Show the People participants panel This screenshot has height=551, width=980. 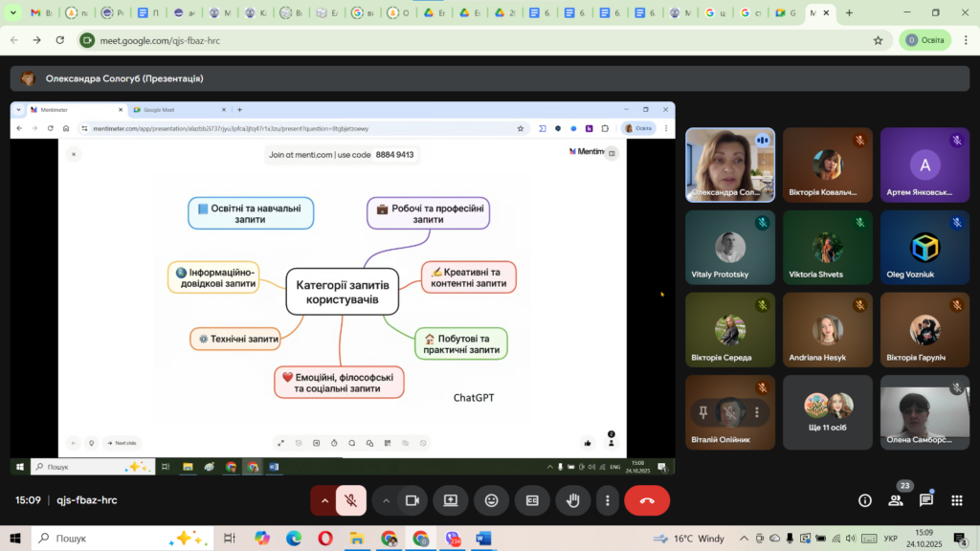(x=896, y=500)
